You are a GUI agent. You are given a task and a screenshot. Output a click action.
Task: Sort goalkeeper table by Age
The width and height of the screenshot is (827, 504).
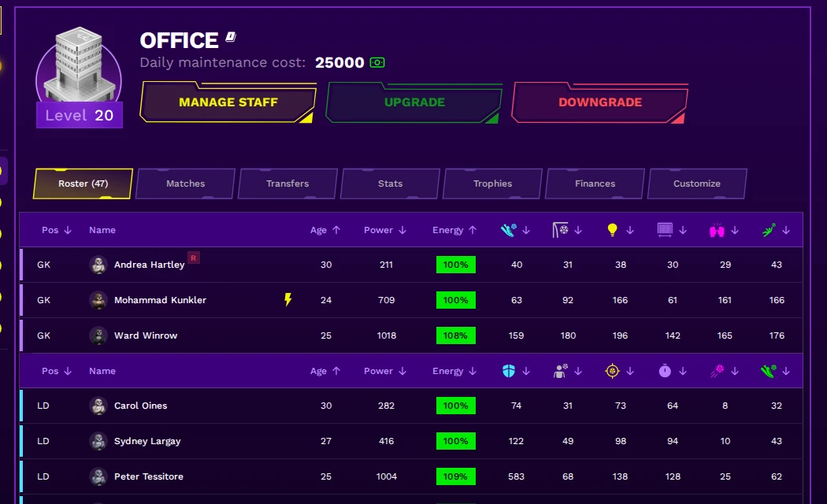325,230
